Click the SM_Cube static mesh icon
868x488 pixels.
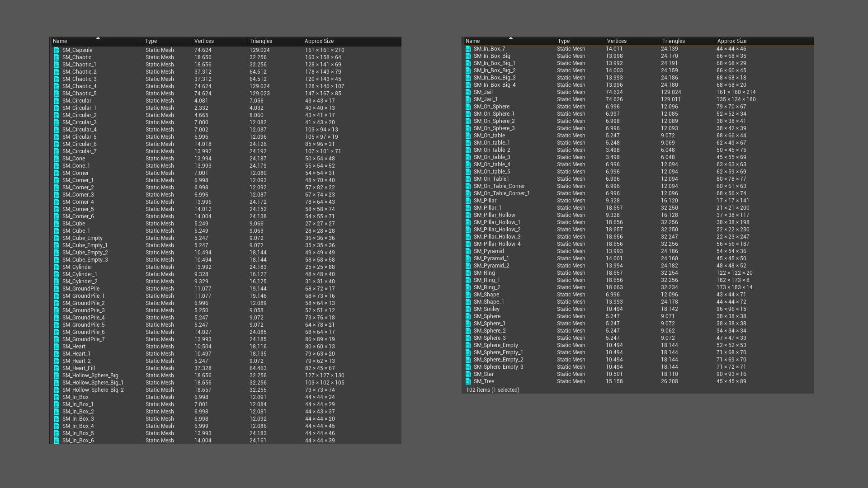point(57,223)
